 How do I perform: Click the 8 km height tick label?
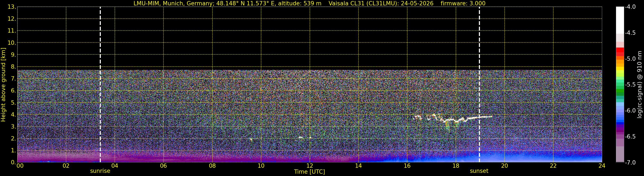pos(13,67)
